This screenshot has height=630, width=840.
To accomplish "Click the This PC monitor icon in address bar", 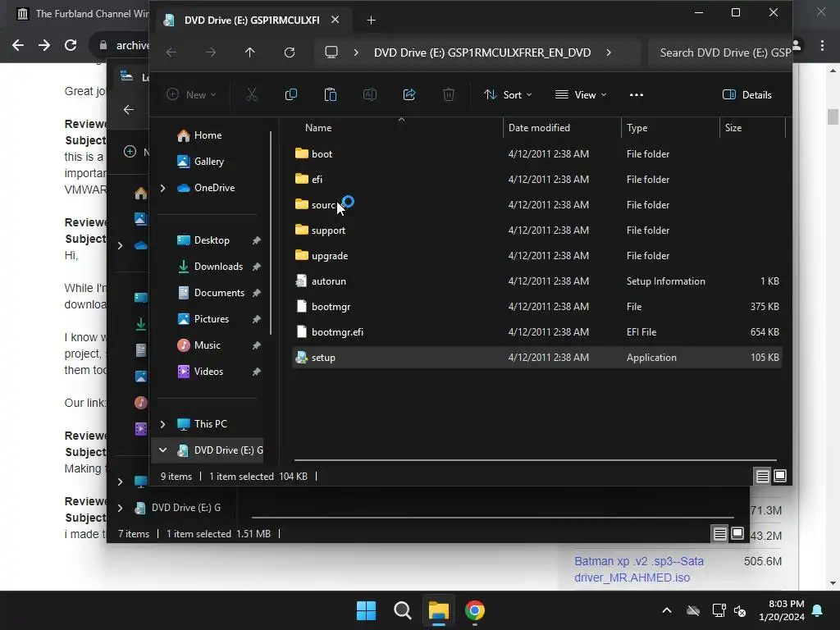I will 331,52.
